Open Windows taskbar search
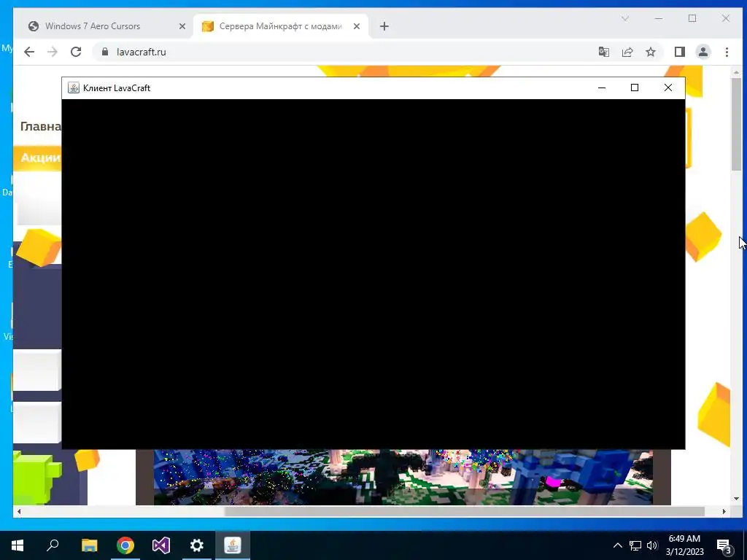The image size is (747, 560). pyautogui.click(x=53, y=545)
